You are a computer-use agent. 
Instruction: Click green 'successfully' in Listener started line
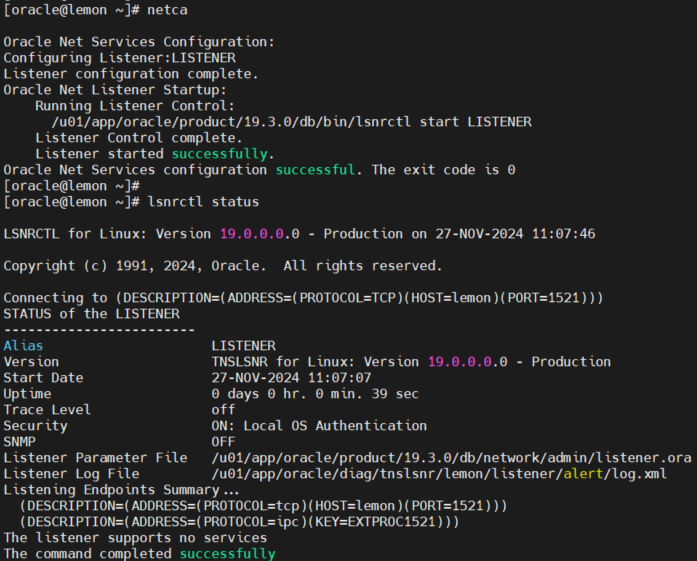(x=220, y=154)
